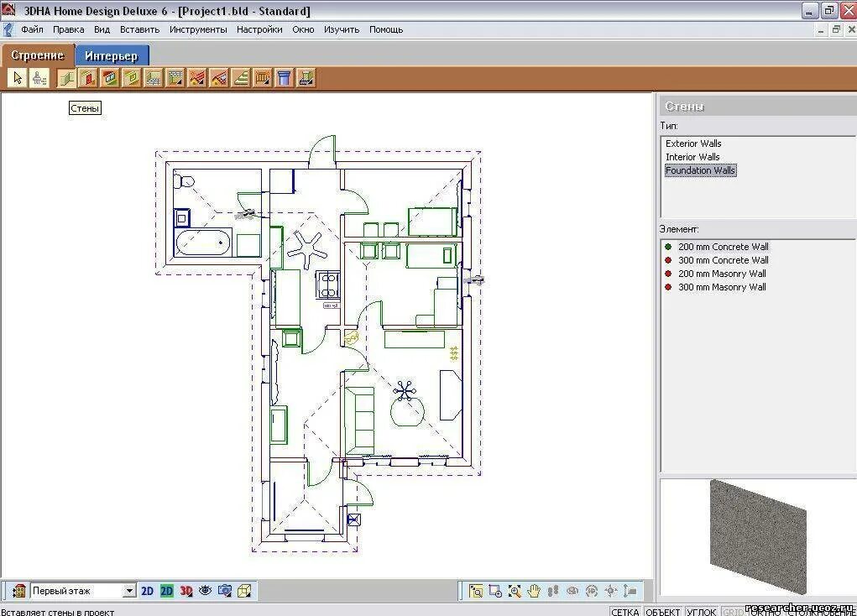Select Foundation Walls type
857x616 pixels.
[700, 170]
